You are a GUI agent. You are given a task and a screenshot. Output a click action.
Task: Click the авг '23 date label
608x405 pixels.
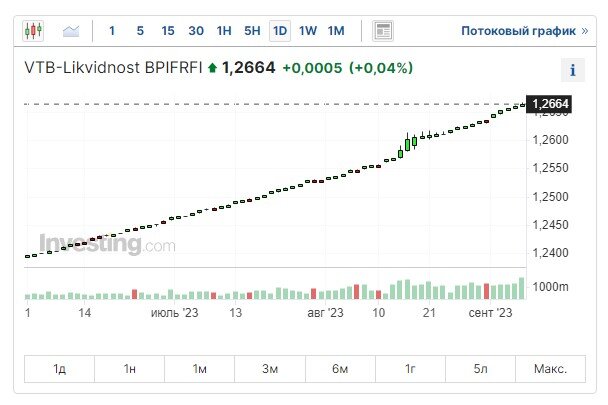coord(325,313)
